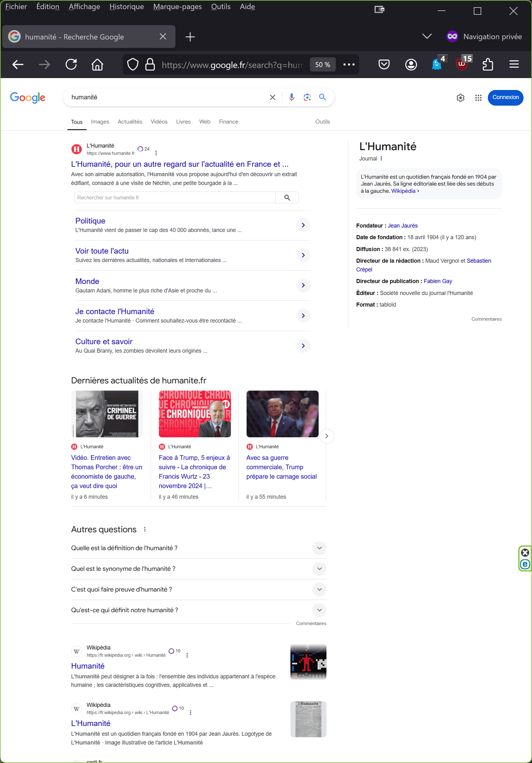Expand the Monde sitelink arrow

[303, 285]
